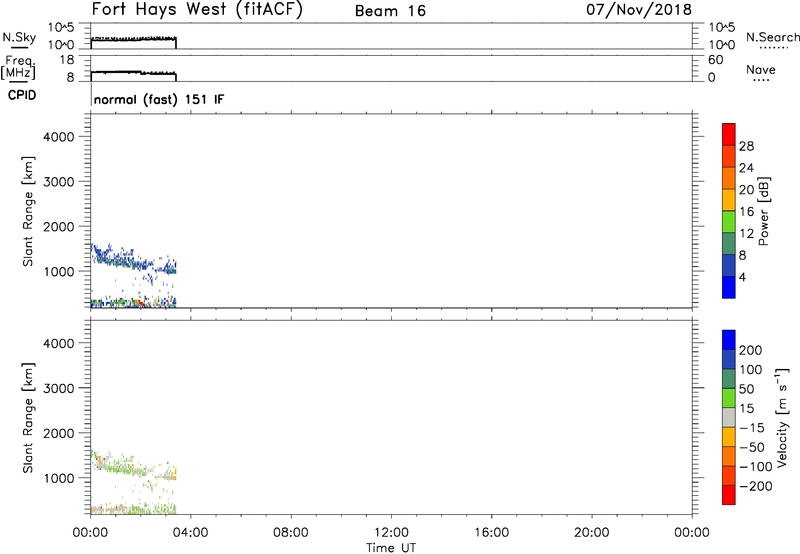Screen dimensions: 800x554
Task: Click the 'Freq. [MHz]' legend label
Action: point(18,67)
